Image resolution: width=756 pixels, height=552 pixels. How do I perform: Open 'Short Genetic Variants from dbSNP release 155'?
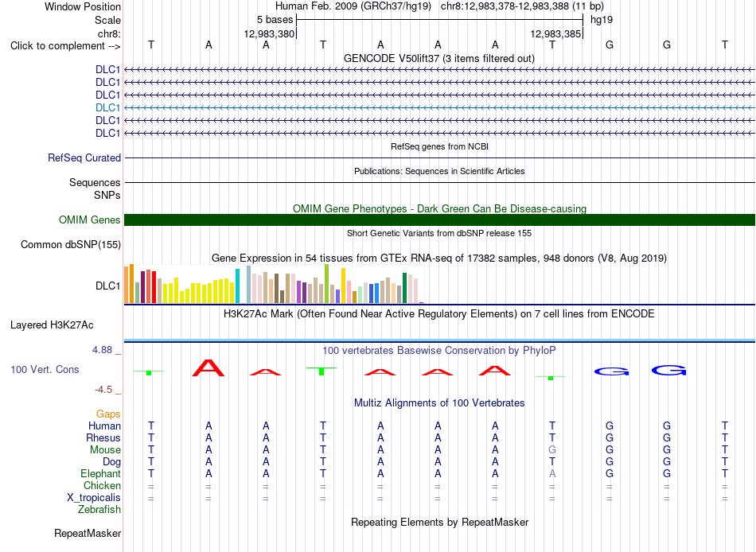439,233
